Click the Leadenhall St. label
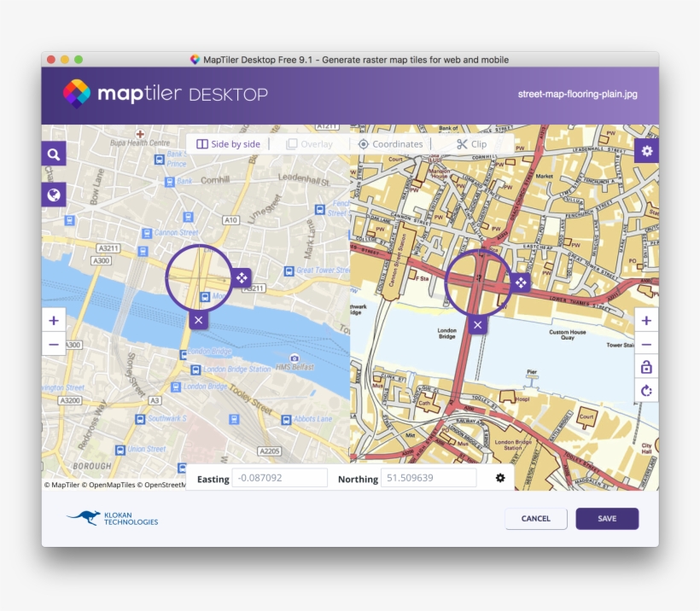Image resolution: width=700 pixels, height=611 pixels. pos(304,179)
